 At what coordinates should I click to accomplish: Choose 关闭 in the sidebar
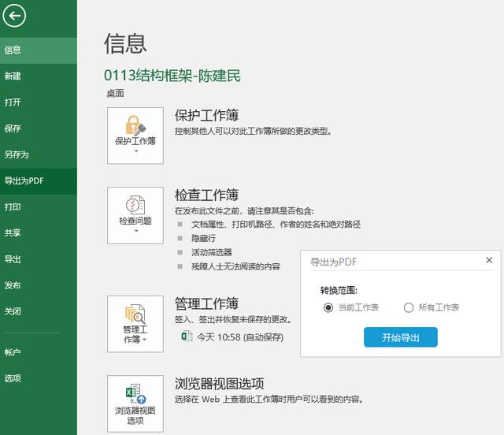(x=39, y=311)
